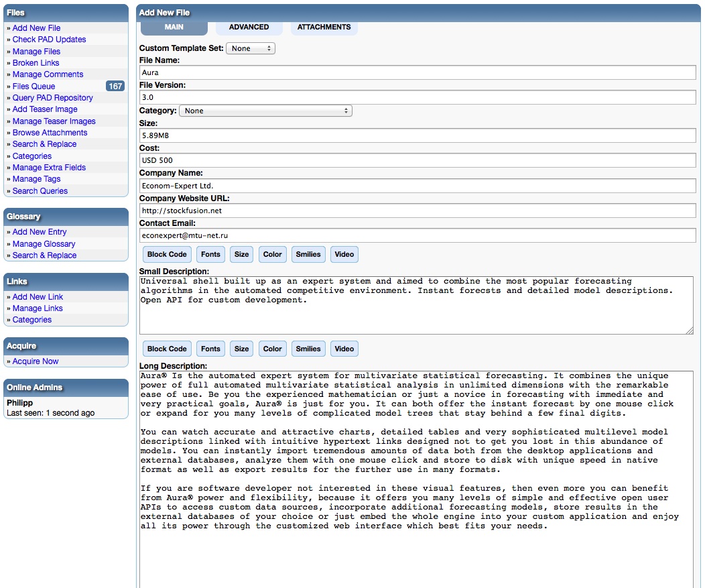Click Smilies button above Long Description
The height and width of the screenshot is (588, 705).
308,349
